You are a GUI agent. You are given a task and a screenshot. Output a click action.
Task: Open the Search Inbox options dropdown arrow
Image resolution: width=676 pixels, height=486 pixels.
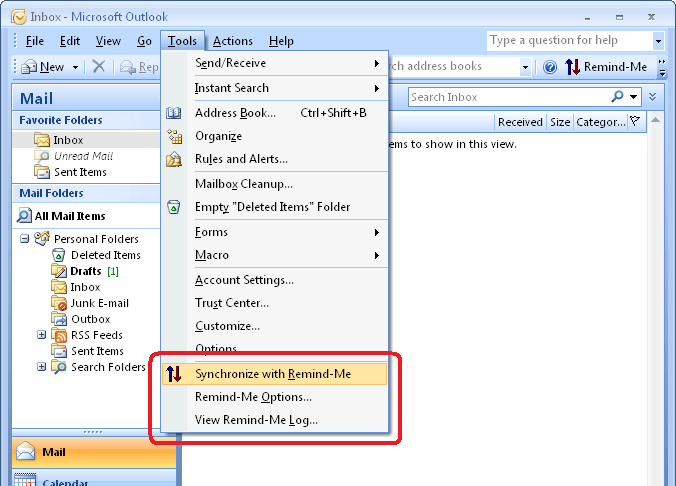pos(633,97)
